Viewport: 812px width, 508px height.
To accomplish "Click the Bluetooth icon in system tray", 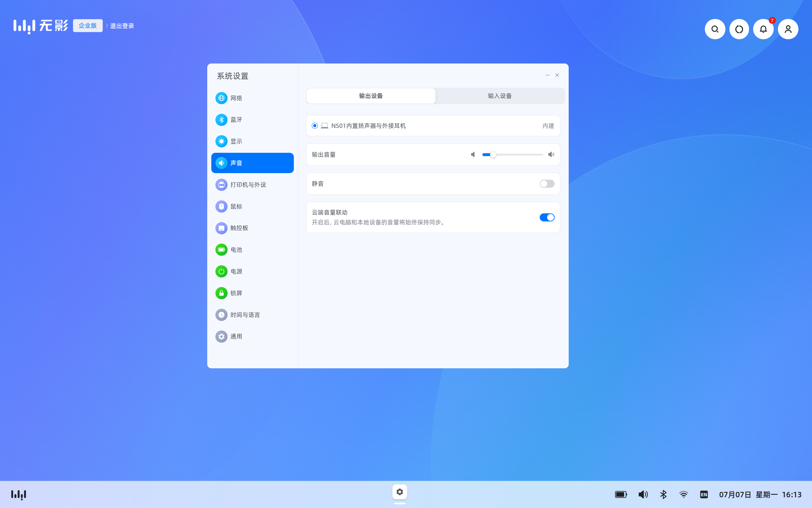I will (x=663, y=494).
